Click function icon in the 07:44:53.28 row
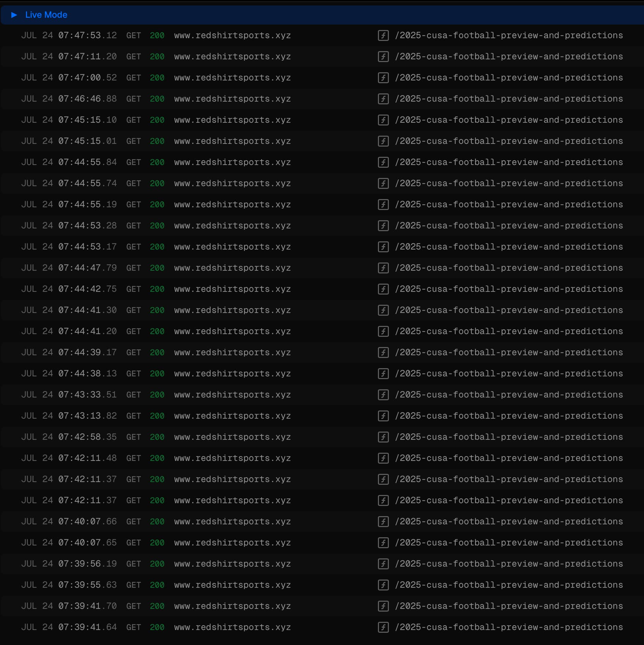 (x=383, y=226)
